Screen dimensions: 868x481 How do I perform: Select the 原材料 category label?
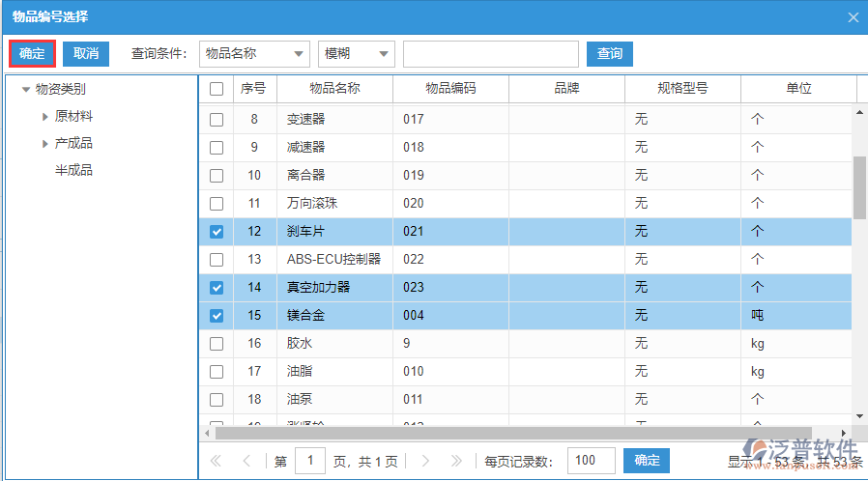73,117
